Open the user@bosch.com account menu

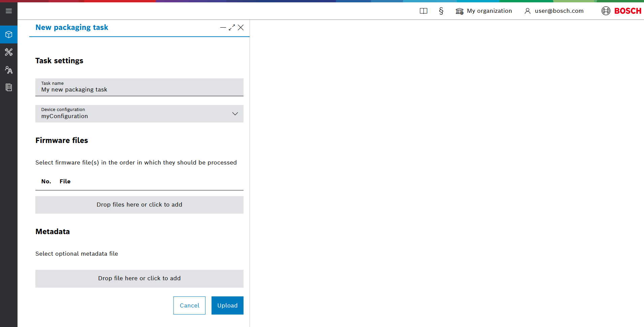click(554, 11)
